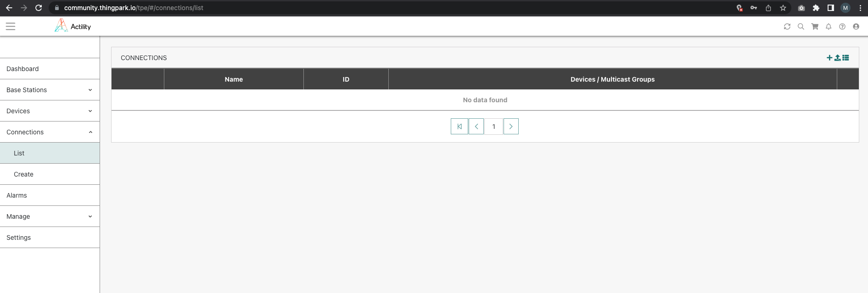The height and width of the screenshot is (293, 868).
Task: Toggle the browser side panel icon
Action: point(831,8)
